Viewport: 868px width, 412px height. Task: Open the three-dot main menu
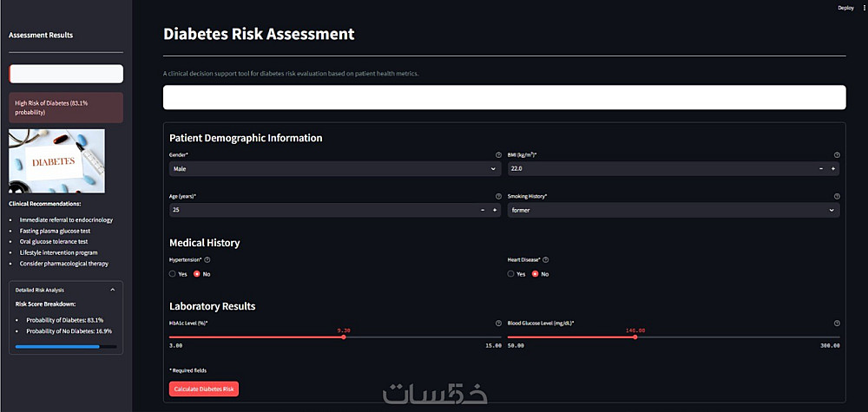tap(864, 8)
